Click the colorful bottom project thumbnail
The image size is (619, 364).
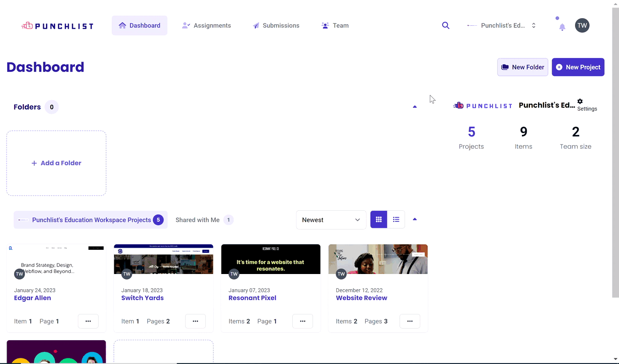click(56, 352)
